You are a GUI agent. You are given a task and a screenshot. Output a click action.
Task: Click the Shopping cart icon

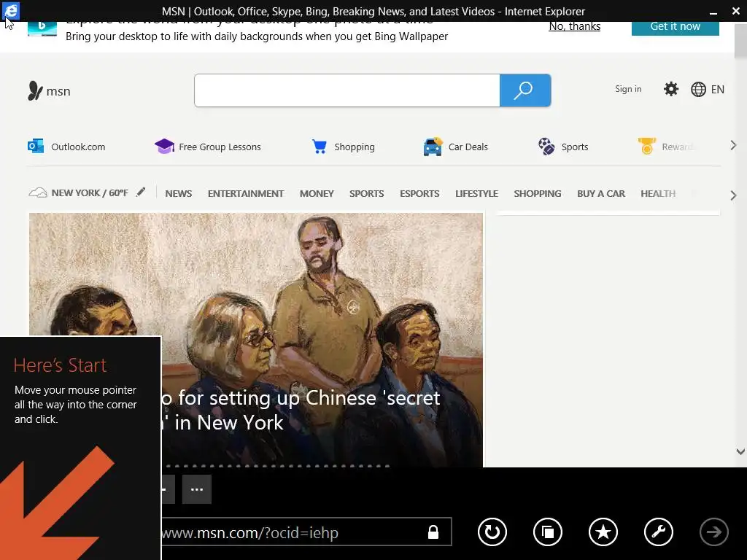click(320, 146)
